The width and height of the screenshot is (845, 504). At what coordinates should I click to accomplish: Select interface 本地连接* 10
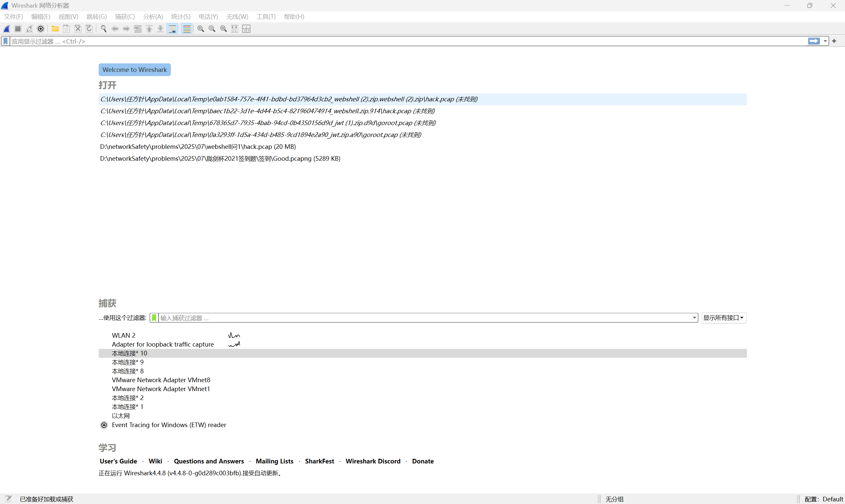(423, 353)
